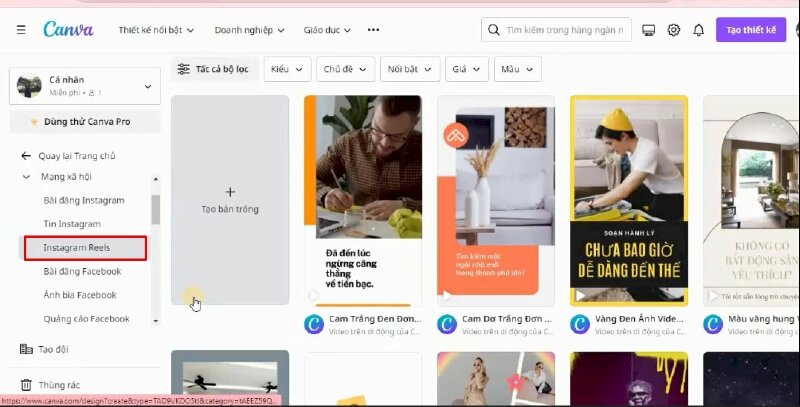The height and width of the screenshot is (407, 800).
Task: Click the Tạo bản trống blank card
Action: (230, 200)
